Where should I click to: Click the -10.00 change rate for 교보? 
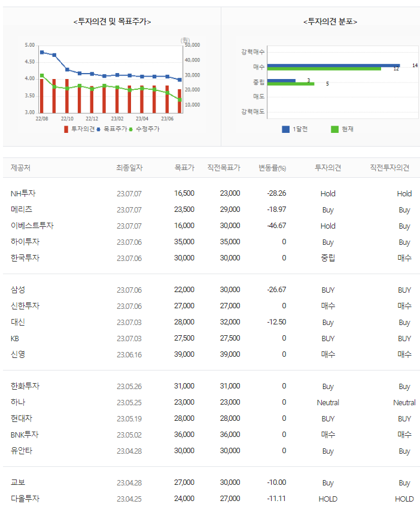[x=276, y=482]
